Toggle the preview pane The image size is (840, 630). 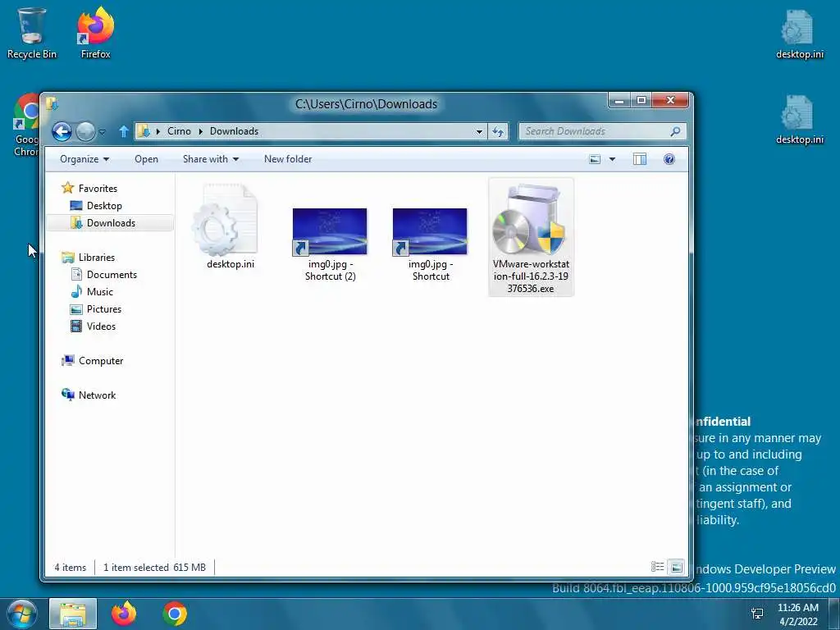point(640,159)
